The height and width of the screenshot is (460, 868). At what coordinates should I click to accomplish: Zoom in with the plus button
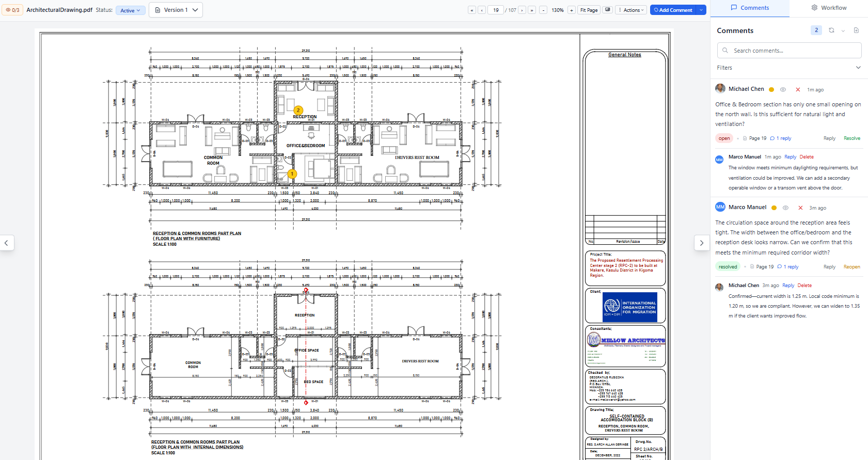pos(572,10)
